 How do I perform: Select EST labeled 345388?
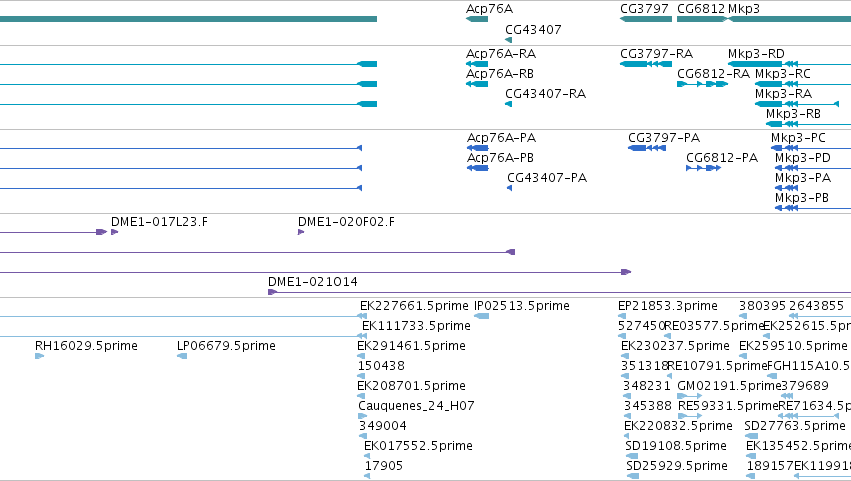coord(647,407)
